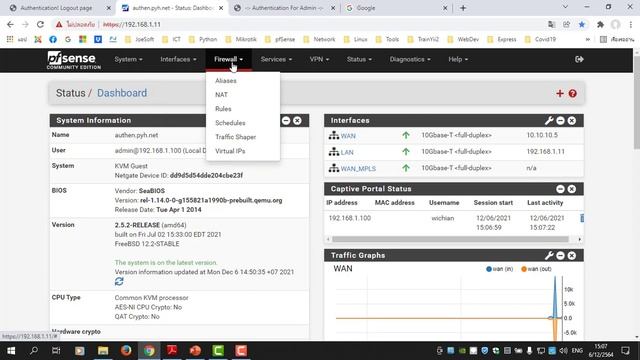Click the LAN interface network icon
This screenshot has height=360, width=640.
pyautogui.click(x=333, y=152)
